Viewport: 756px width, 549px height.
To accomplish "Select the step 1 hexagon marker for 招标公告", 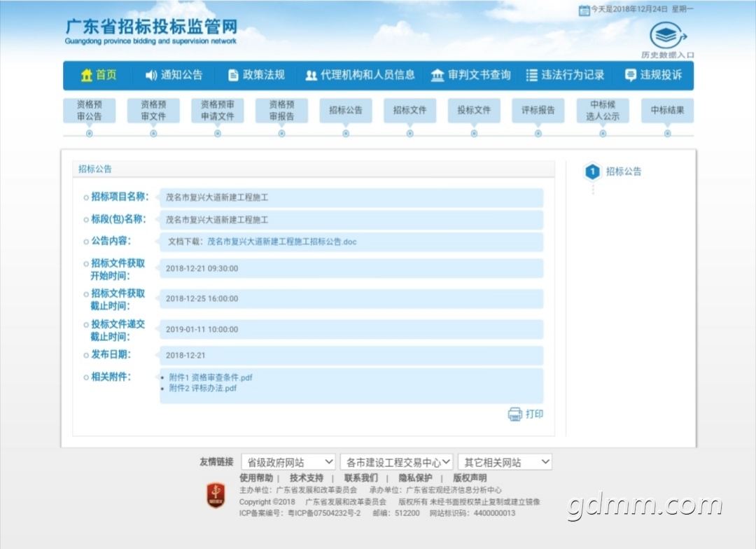I will [x=592, y=172].
